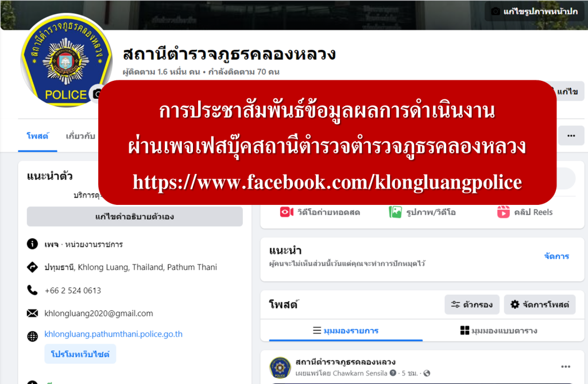Viewport: 588px width, 384px height.
Task: Click the envelope icon beside the email address
Action: (33, 313)
